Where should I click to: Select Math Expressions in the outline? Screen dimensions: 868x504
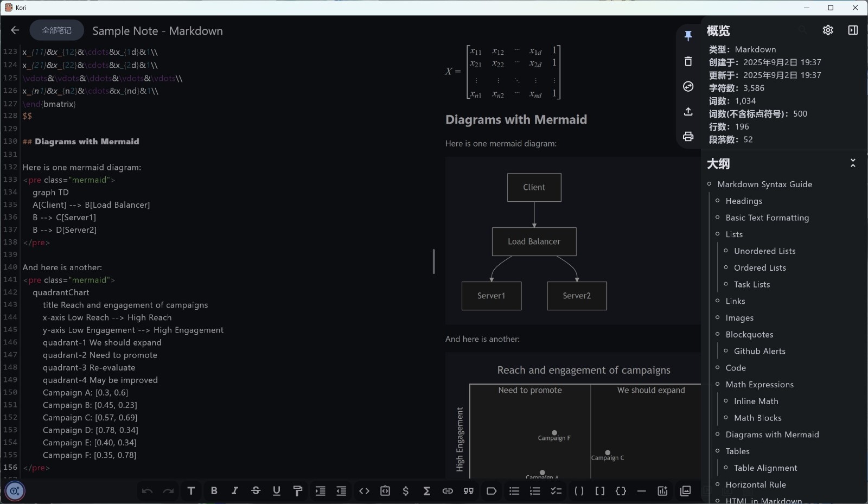click(759, 385)
